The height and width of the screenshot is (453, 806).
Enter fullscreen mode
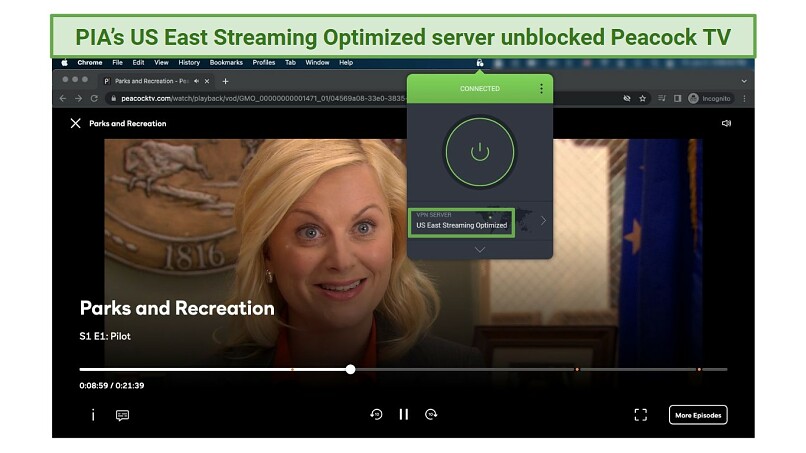tap(640, 415)
